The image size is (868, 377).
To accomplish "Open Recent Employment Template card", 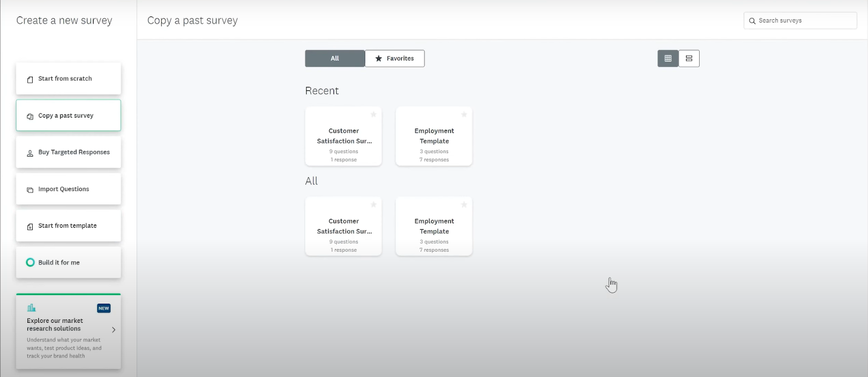I will (x=434, y=136).
